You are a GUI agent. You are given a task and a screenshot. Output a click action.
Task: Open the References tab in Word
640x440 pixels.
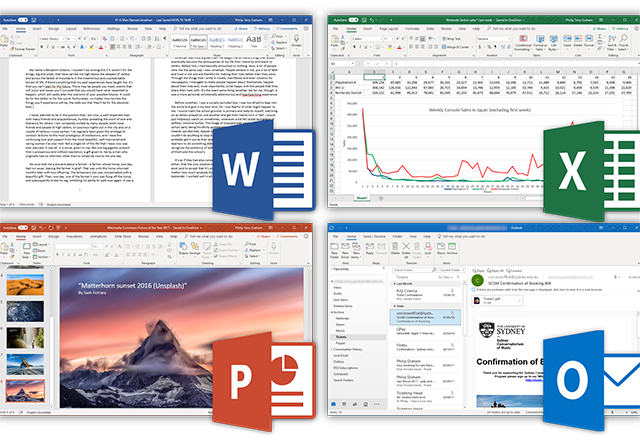[91, 29]
